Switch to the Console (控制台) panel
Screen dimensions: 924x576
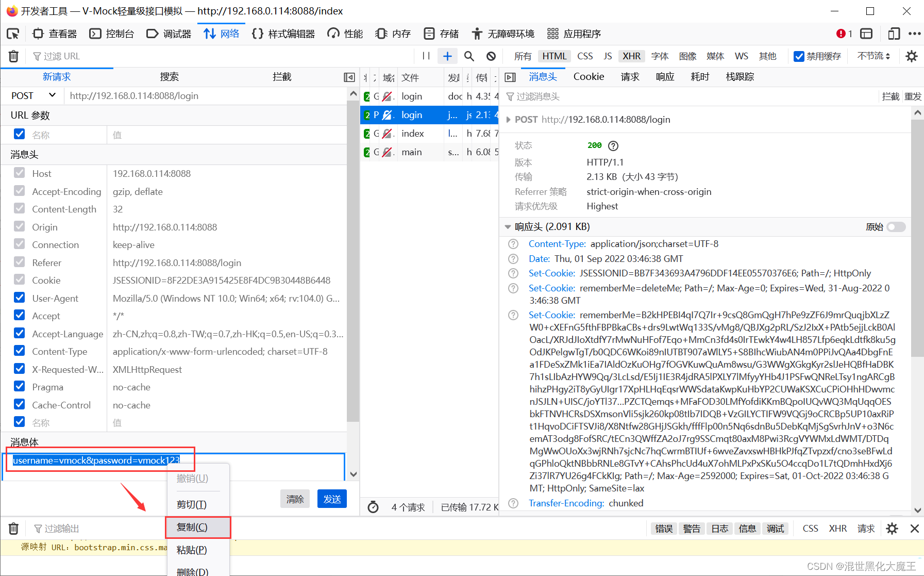[112, 34]
